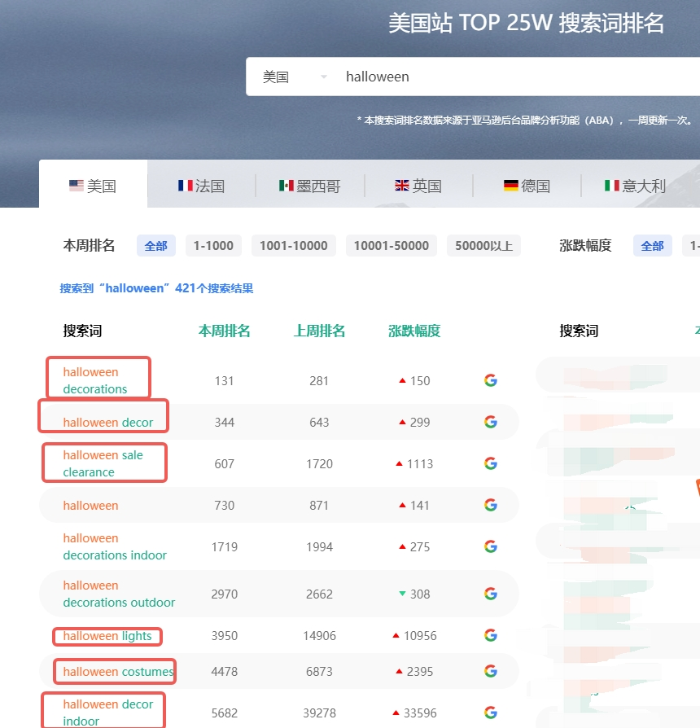Open the halloween lights keyword link
The image size is (700, 728).
pyautogui.click(x=107, y=636)
